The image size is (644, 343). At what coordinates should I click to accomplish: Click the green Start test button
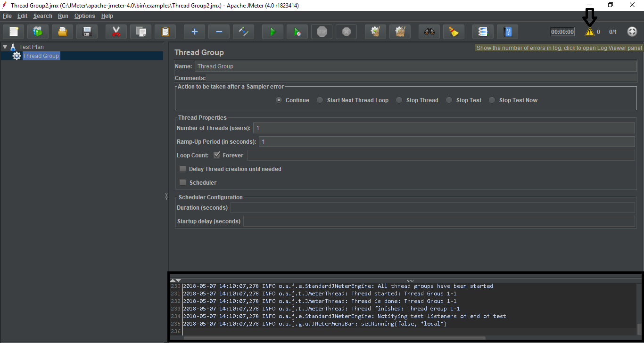272,32
